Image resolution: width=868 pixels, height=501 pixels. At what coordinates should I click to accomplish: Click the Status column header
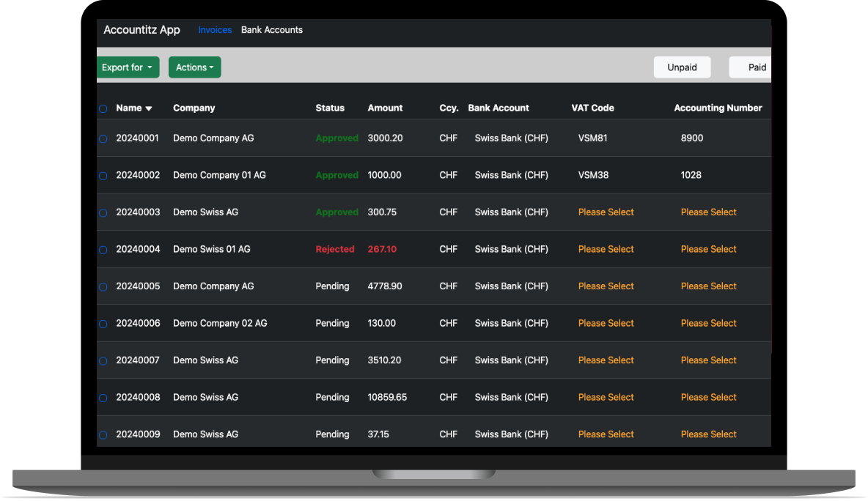point(330,108)
